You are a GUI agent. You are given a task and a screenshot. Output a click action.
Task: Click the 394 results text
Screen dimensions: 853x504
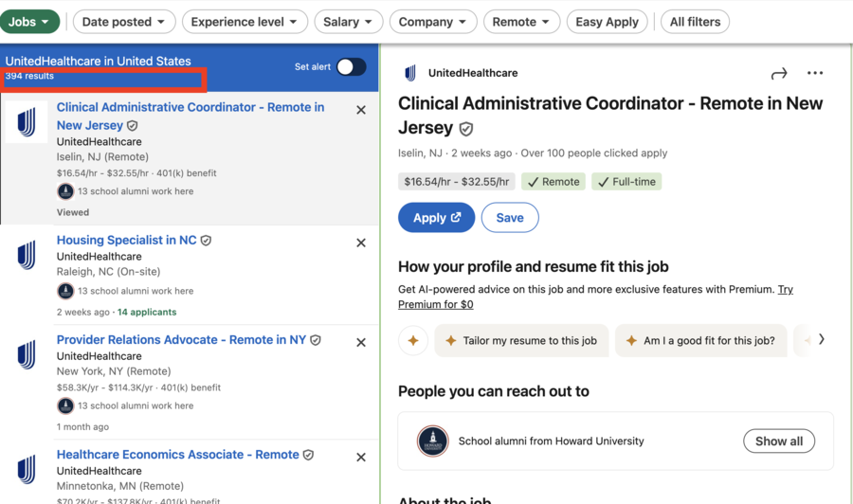29,76
